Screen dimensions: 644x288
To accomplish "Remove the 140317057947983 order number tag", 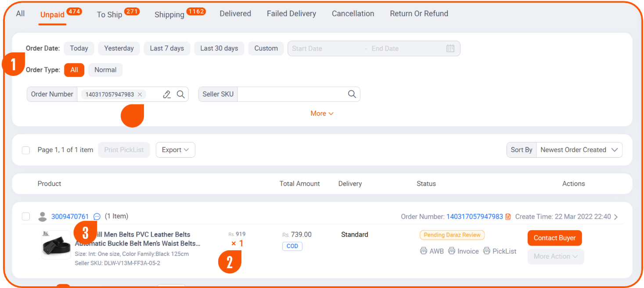I will pos(140,94).
